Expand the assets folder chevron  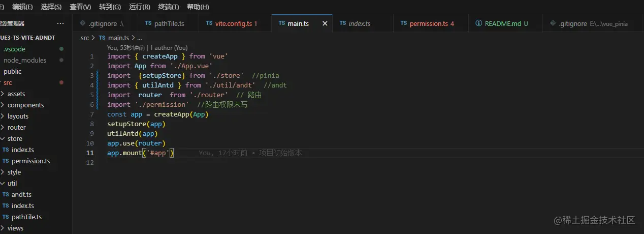(3, 94)
